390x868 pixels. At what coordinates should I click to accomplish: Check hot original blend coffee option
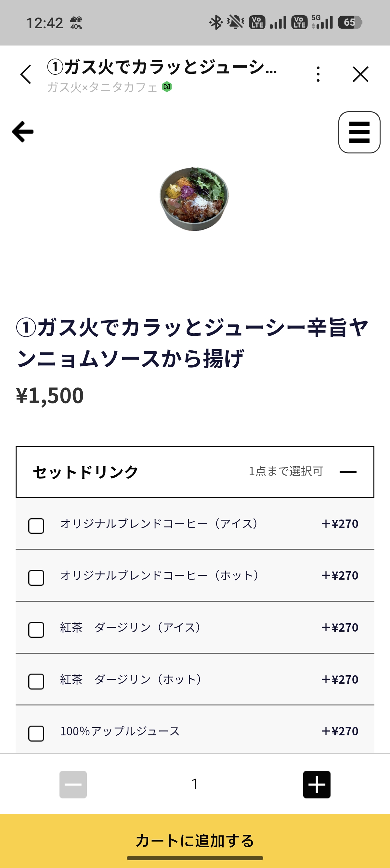coord(36,578)
